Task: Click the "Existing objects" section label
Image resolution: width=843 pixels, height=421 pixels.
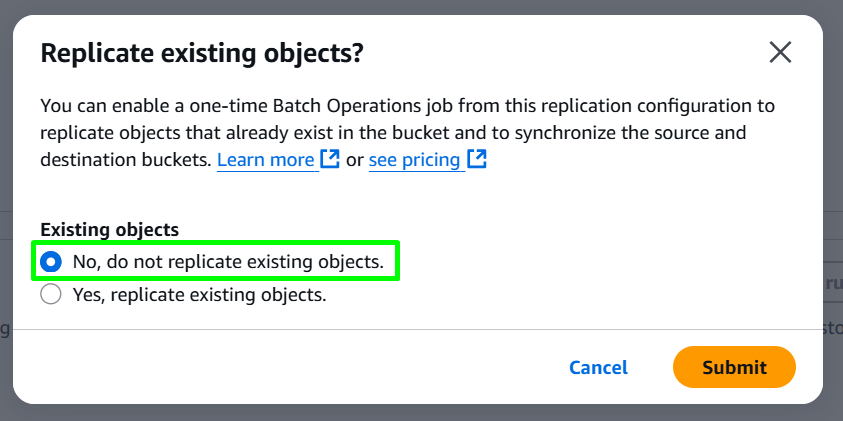Action: [x=110, y=230]
